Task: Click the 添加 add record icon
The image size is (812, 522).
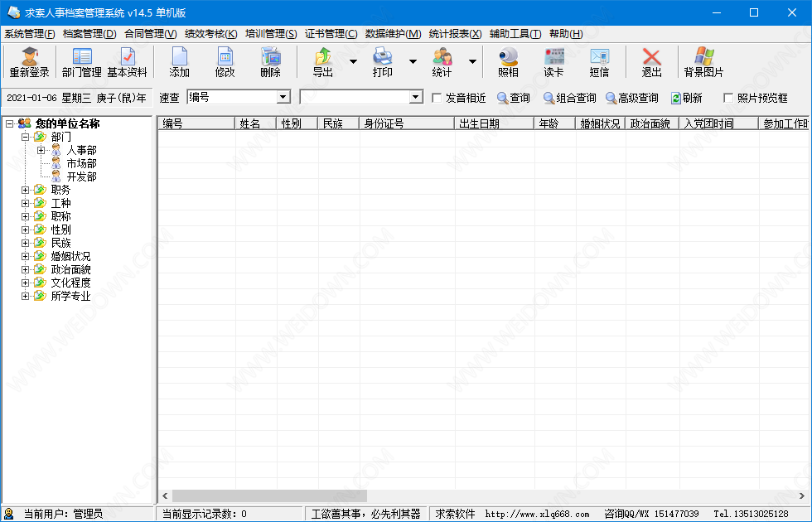Action: (x=179, y=62)
